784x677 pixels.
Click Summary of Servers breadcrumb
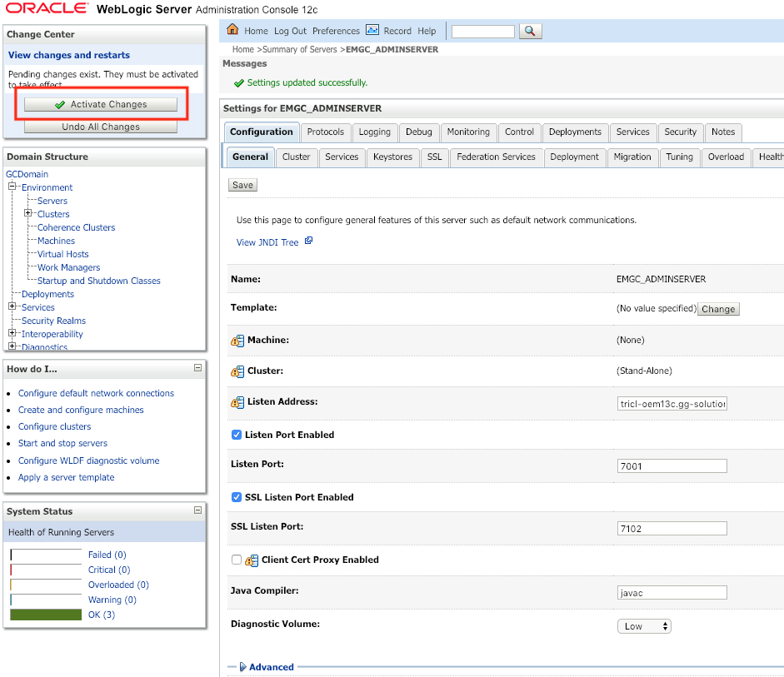click(x=299, y=49)
